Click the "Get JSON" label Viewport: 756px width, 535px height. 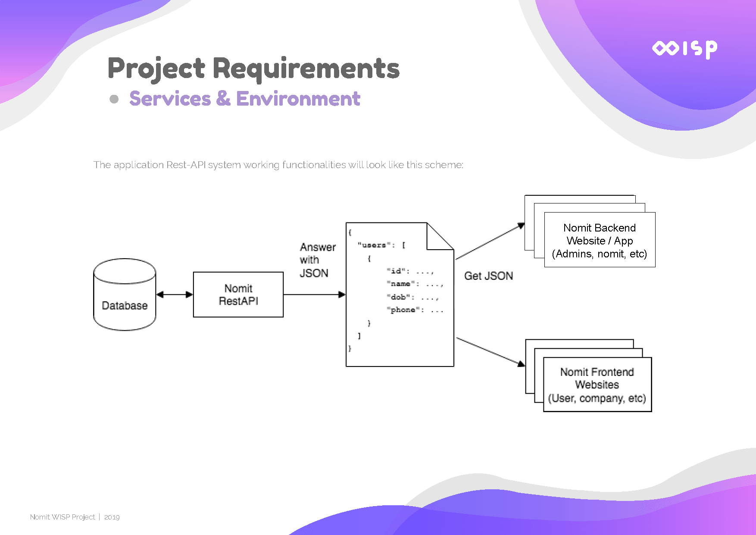(x=488, y=276)
